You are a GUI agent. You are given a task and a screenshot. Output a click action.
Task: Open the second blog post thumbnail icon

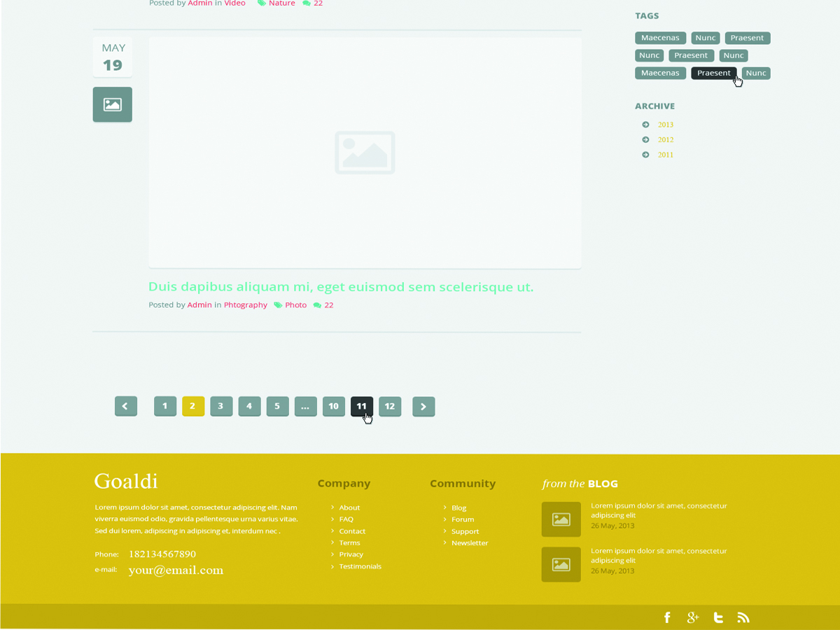(x=561, y=565)
